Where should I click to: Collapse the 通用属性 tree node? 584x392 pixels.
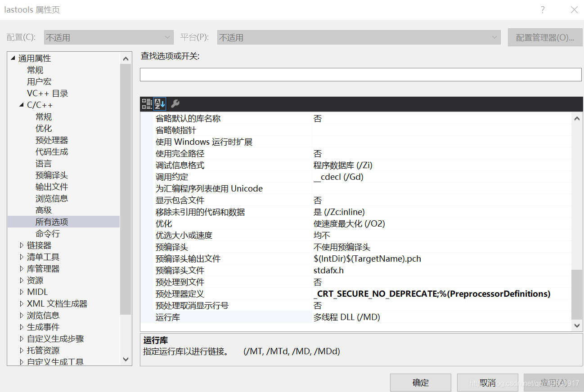13,58
